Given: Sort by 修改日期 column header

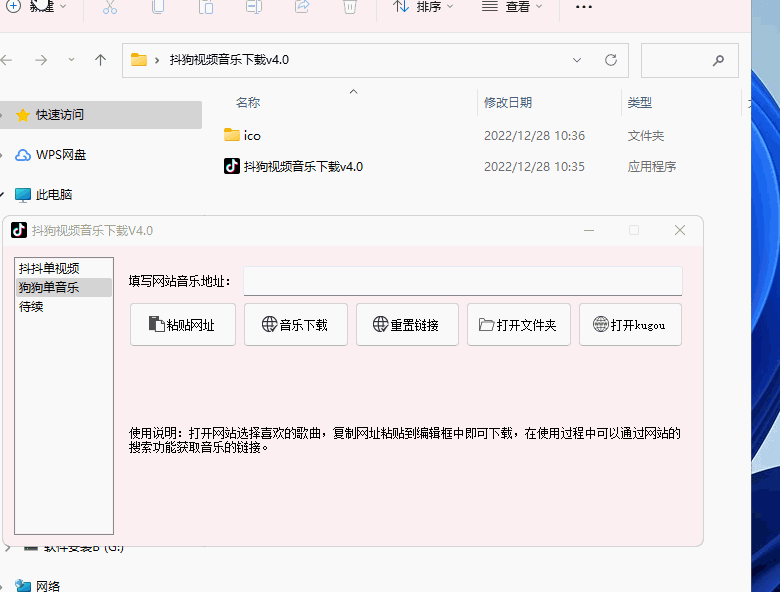Looking at the screenshot, I should click(x=508, y=102).
